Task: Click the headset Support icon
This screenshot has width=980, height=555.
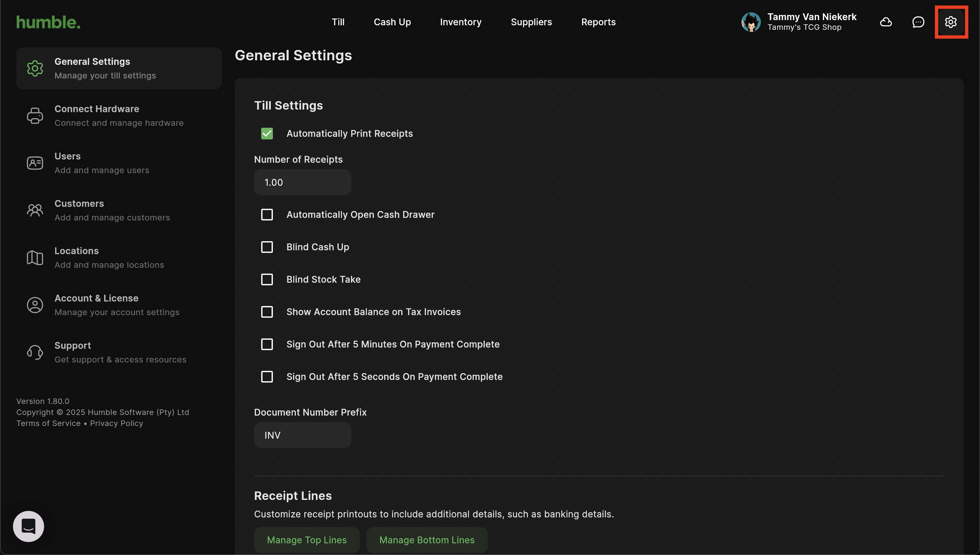Action: [x=35, y=352]
